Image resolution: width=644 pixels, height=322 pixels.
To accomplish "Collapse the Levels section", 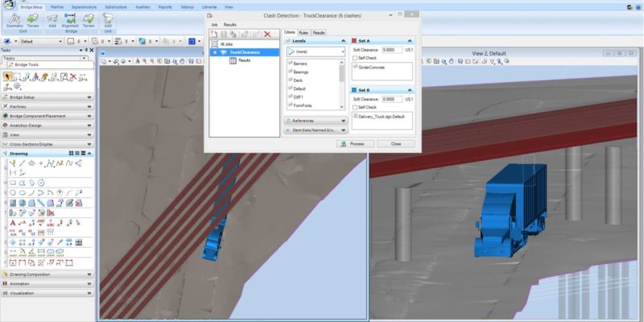I will [343, 41].
